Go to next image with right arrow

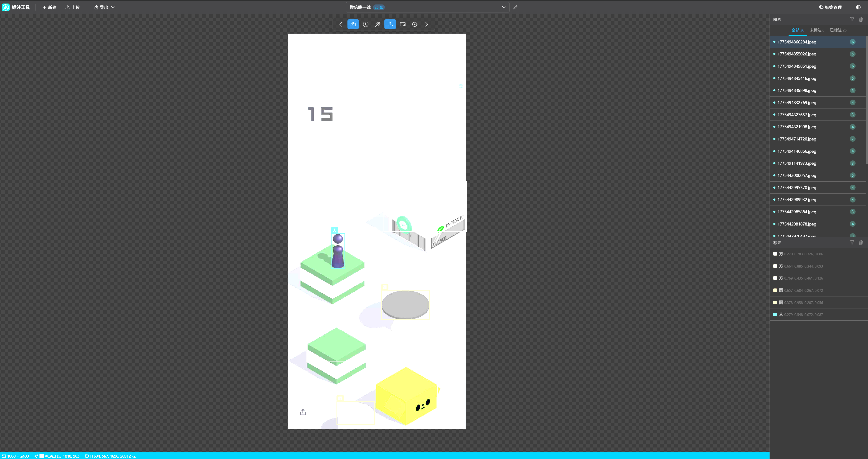pyautogui.click(x=426, y=24)
